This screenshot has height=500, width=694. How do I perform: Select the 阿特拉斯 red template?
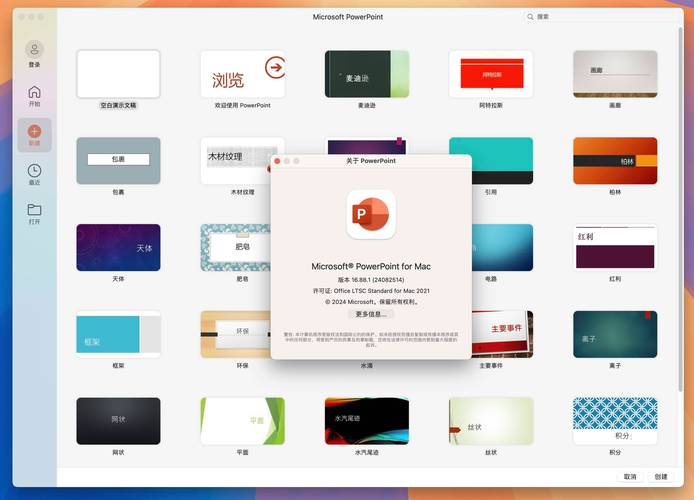point(490,74)
